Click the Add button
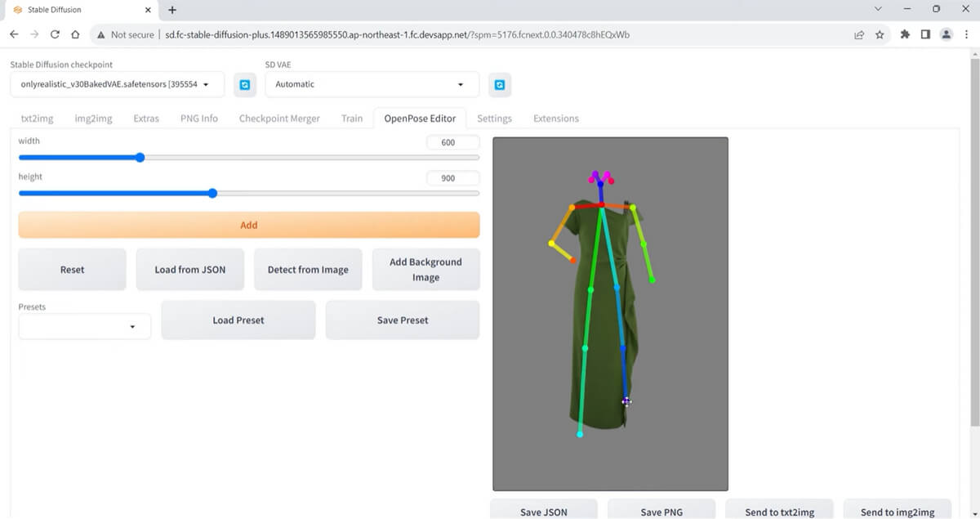This screenshot has width=980, height=519. coord(248,225)
